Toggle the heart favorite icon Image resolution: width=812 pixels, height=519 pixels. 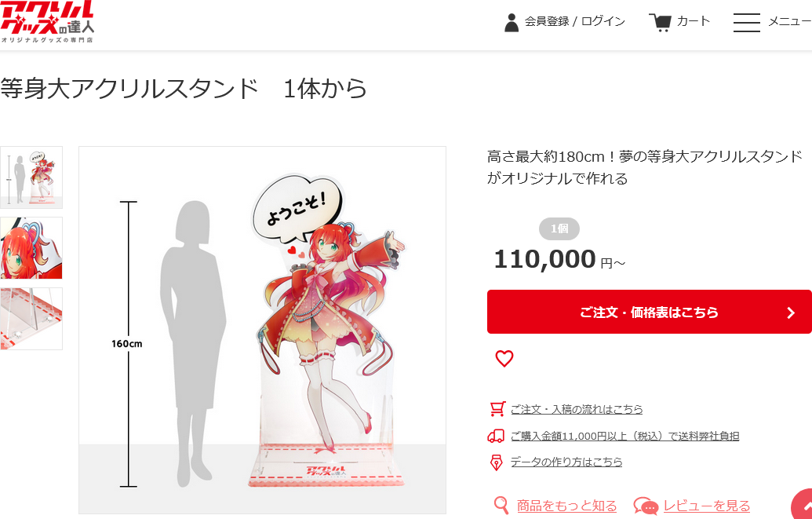point(504,358)
